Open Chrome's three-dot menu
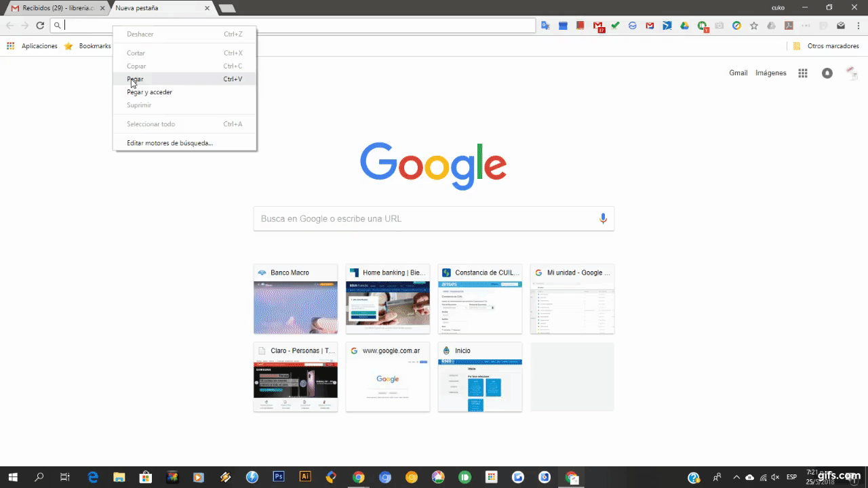The height and width of the screenshot is (488, 868). click(858, 26)
